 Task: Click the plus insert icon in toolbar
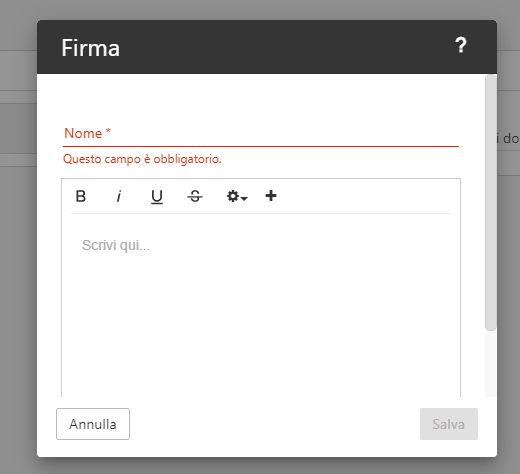coord(271,196)
